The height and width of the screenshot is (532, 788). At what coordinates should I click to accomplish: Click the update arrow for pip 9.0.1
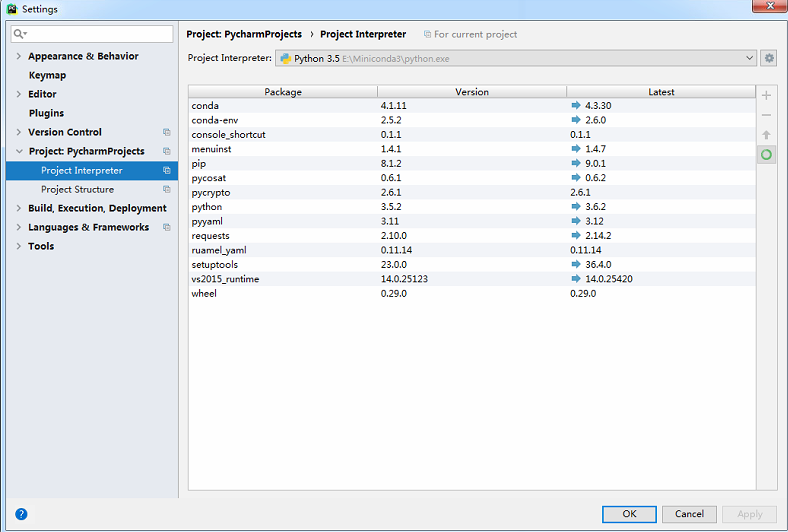[576, 163]
